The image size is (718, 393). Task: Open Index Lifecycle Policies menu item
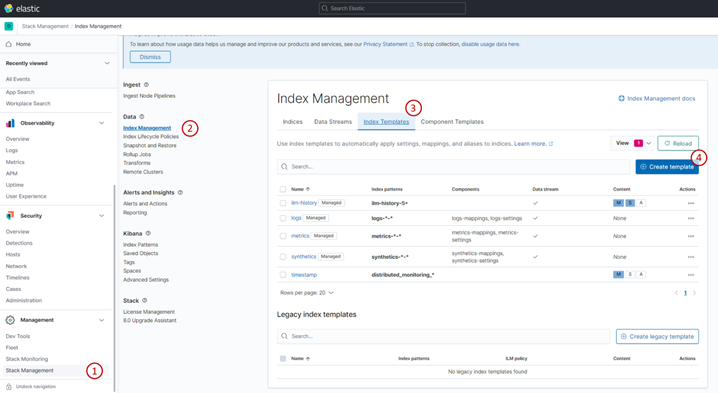[x=151, y=136]
